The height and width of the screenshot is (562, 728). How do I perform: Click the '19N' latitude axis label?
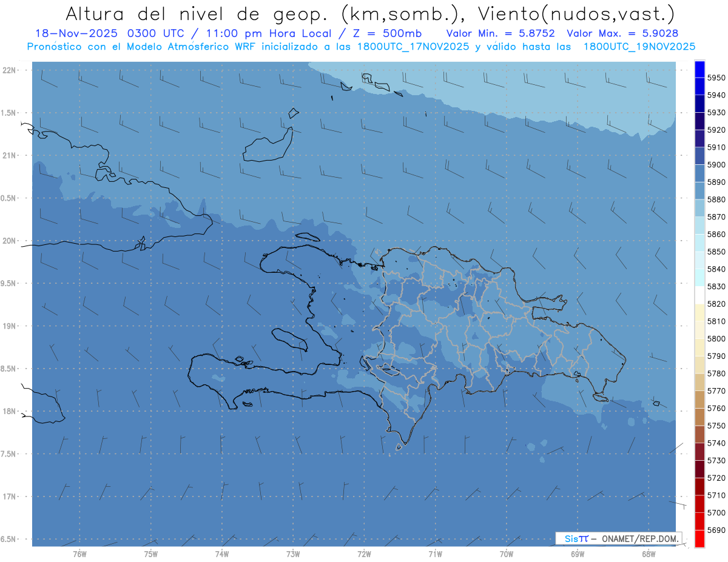tap(10, 326)
